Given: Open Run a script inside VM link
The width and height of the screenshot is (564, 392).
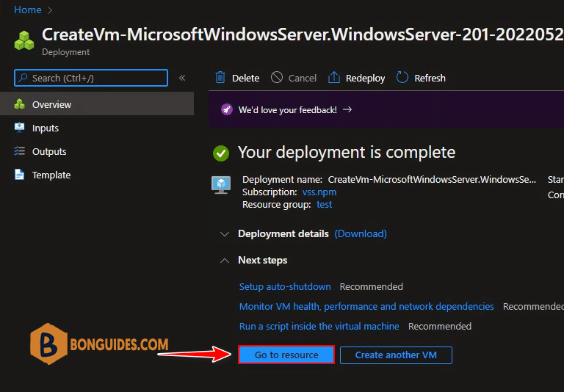Looking at the screenshot, I should point(319,326).
